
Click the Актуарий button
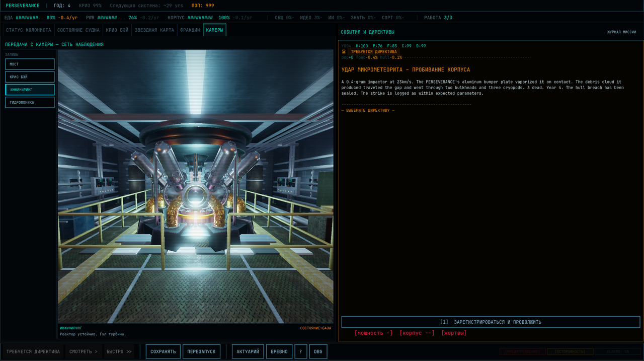[248, 351]
